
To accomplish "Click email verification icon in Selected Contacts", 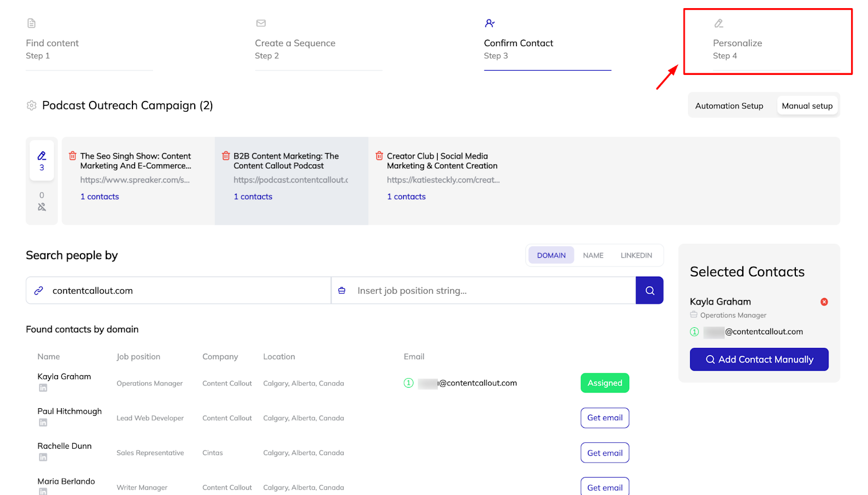I will tap(694, 332).
